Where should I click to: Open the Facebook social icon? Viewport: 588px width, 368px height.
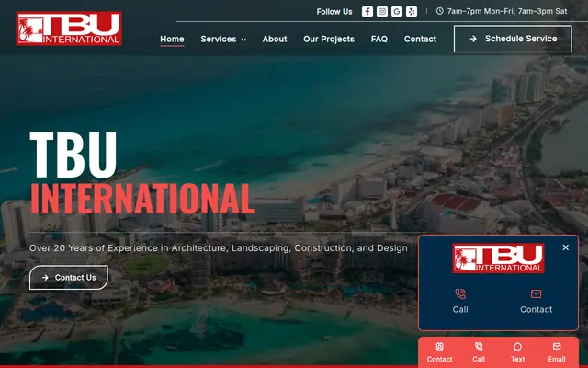(x=367, y=12)
